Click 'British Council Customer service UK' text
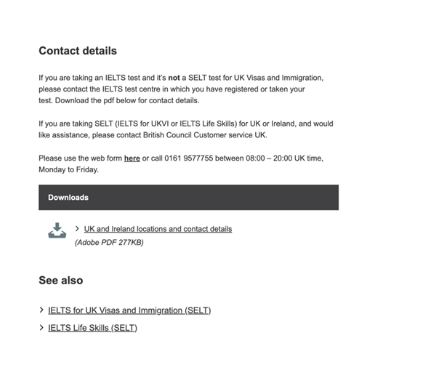 click(x=205, y=135)
